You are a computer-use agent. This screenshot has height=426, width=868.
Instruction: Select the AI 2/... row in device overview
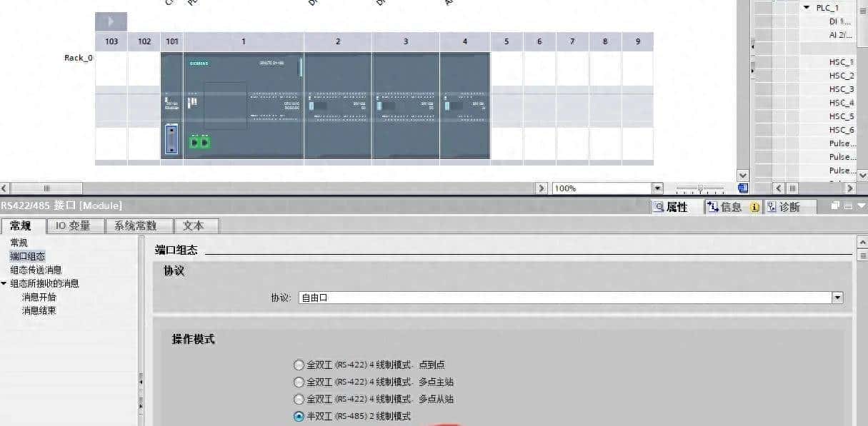pyautogui.click(x=840, y=35)
